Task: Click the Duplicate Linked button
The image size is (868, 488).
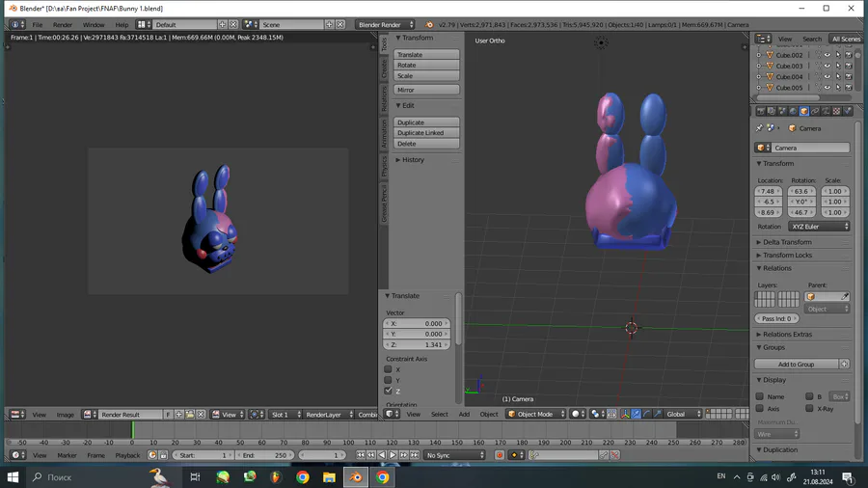Action: tap(426, 133)
